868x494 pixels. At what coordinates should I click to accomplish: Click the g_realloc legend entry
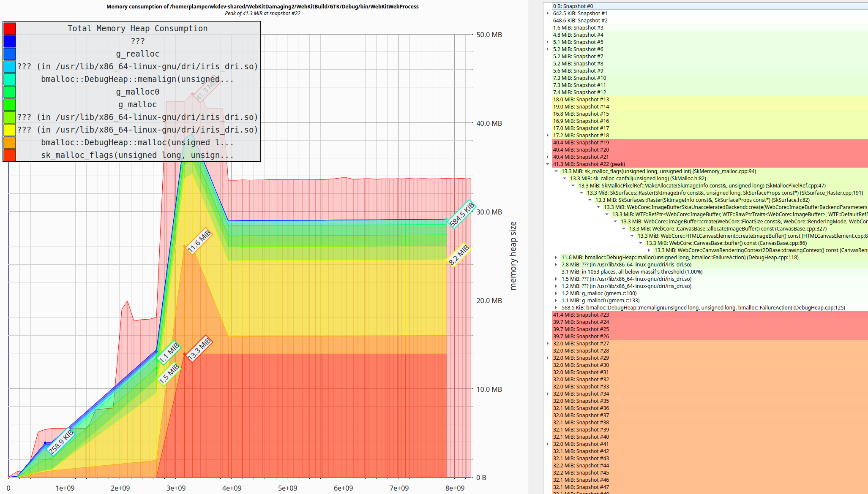(137, 54)
